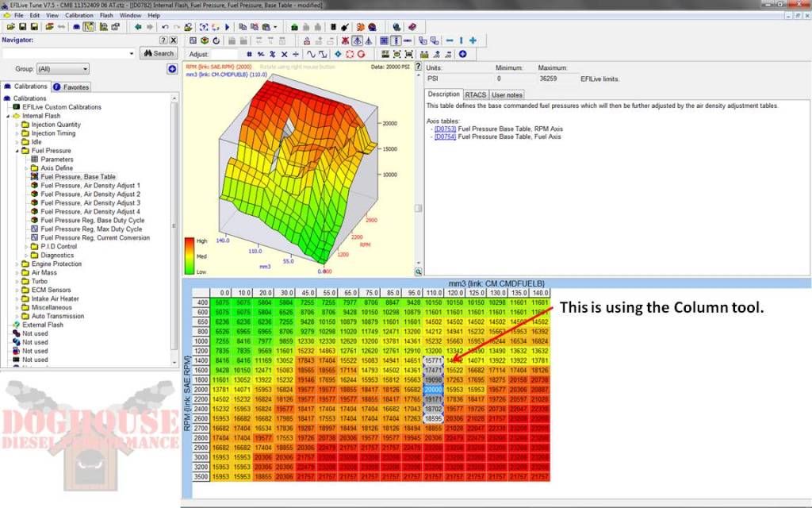
Task: Click the red dashed circle icon
Action: (350, 54)
